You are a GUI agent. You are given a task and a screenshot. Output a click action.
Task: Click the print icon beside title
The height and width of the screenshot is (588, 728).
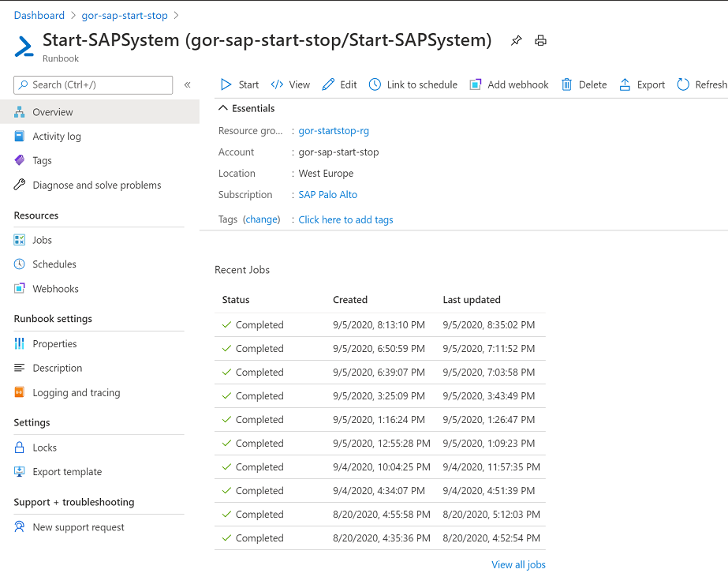[x=540, y=41]
